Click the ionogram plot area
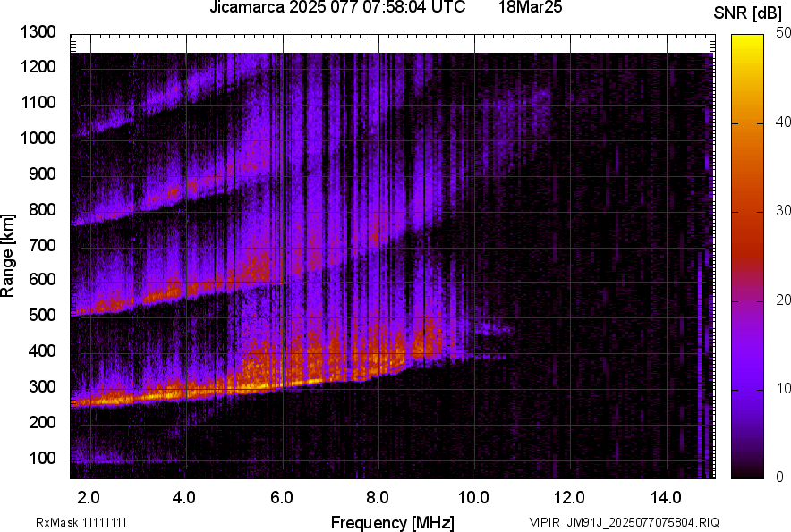Viewport: 791px width, 532px height. point(393,257)
